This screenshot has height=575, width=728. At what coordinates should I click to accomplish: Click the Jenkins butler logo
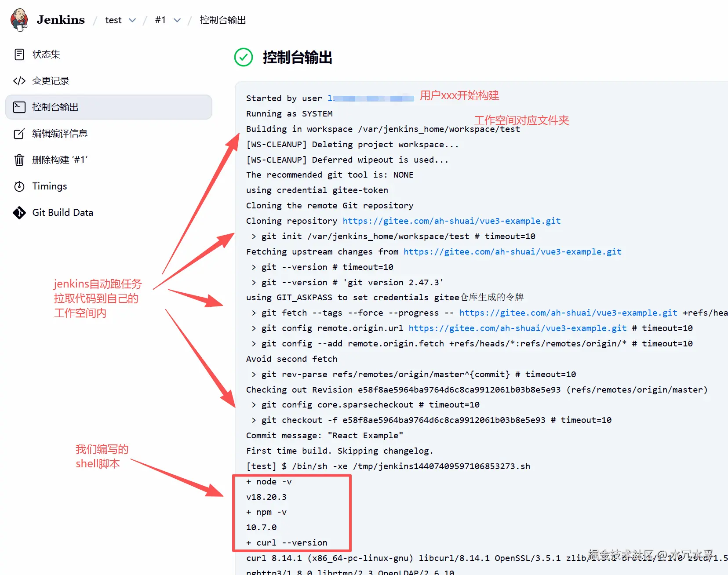[19, 20]
